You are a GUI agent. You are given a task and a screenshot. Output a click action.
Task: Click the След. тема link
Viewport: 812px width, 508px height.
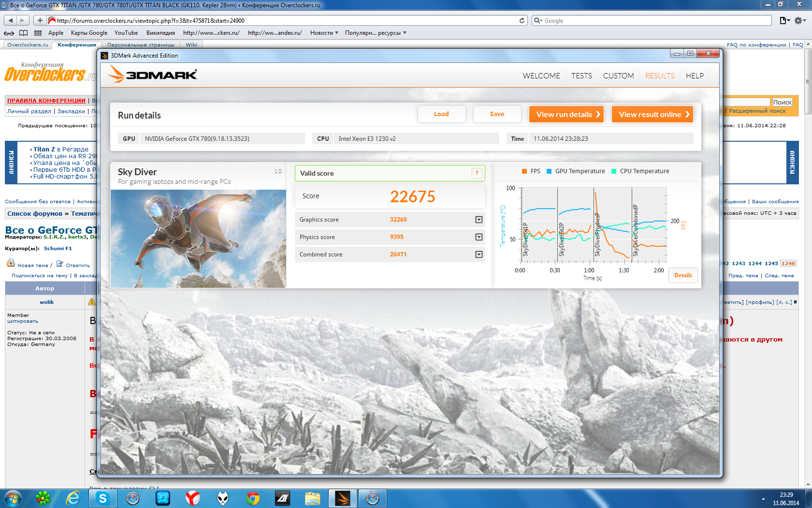tap(779, 276)
